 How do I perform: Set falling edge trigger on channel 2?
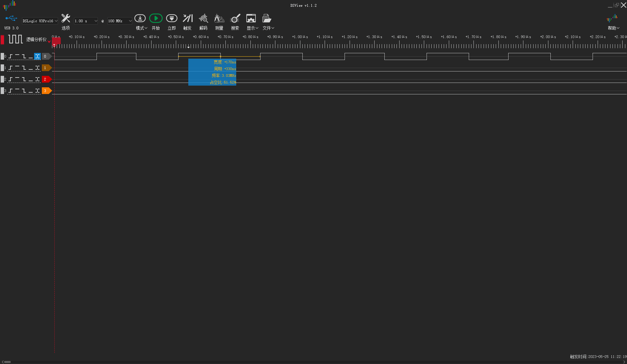click(x=24, y=79)
